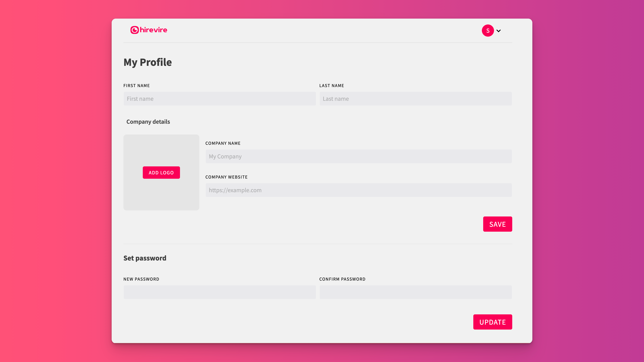Click the Set password section heading
644x362 pixels.
point(145,258)
